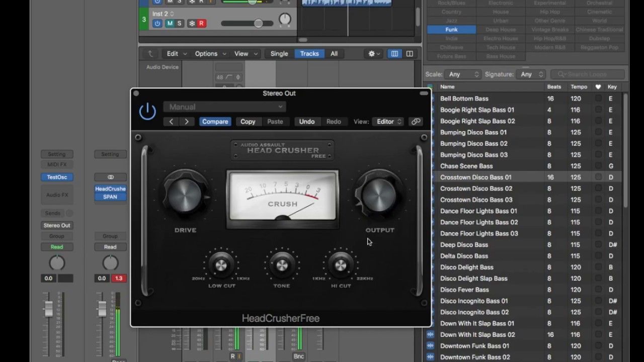Select the wide channel strips view icon
Viewport: 644px width, 362px height.
(x=410, y=54)
